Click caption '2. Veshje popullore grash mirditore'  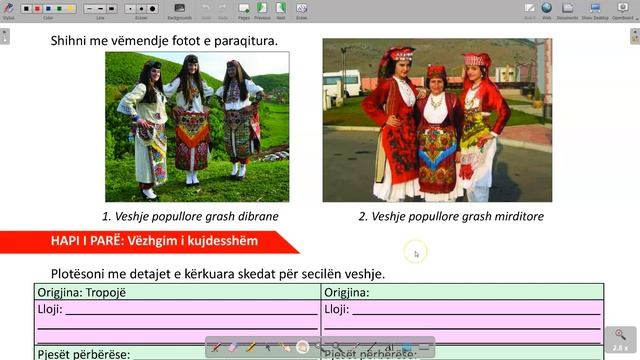(451, 216)
